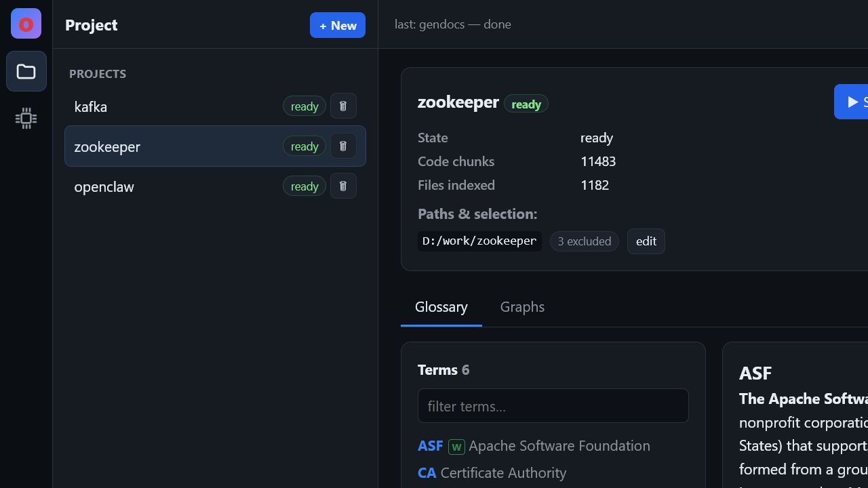
Task: Click the ASF heading in detail panel
Action: point(755,373)
